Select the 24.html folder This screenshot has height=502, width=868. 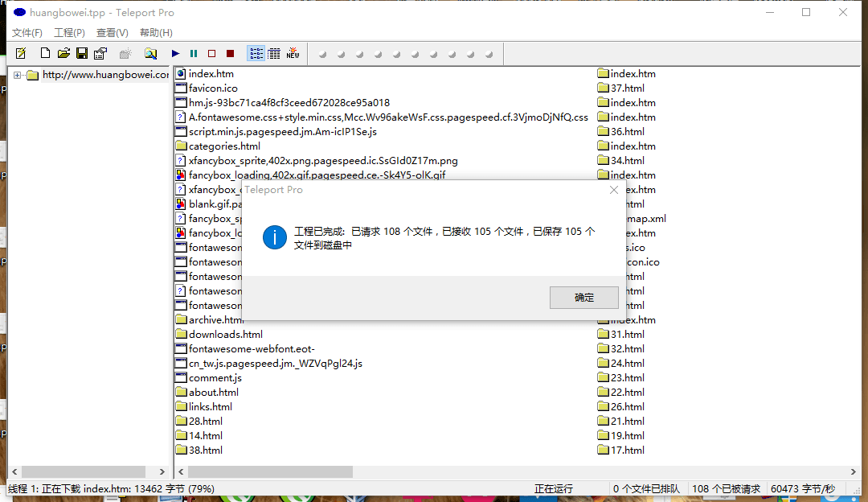pyautogui.click(x=627, y=363)
